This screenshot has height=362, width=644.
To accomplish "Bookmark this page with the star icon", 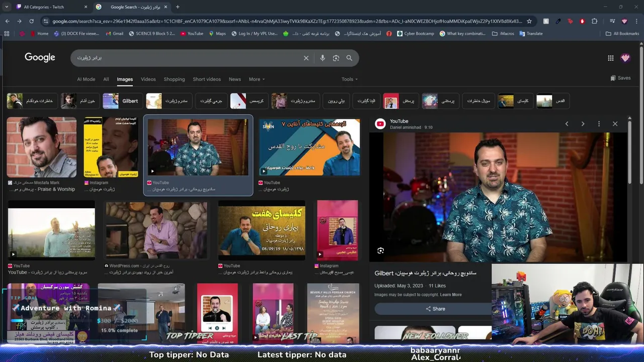I will point(529,21).
